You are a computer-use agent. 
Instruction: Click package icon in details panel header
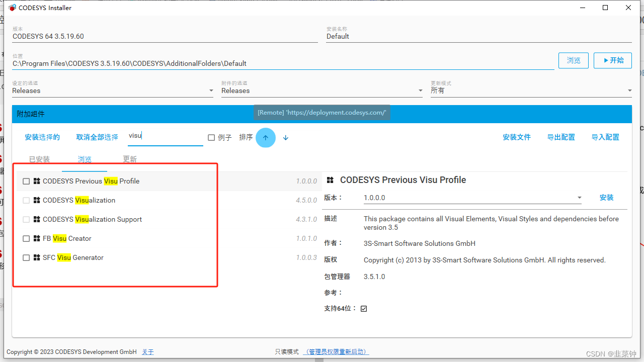click(331, 179)
